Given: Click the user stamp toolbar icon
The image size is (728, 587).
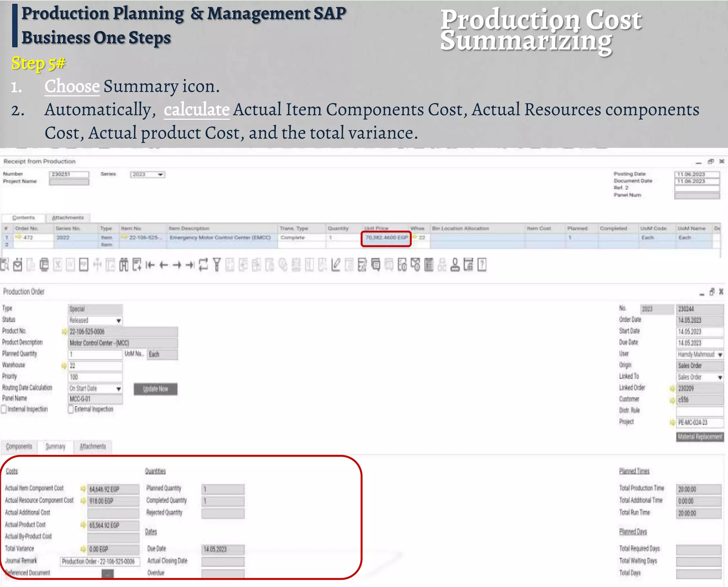Looking at the screenshot, I should 455,265.
